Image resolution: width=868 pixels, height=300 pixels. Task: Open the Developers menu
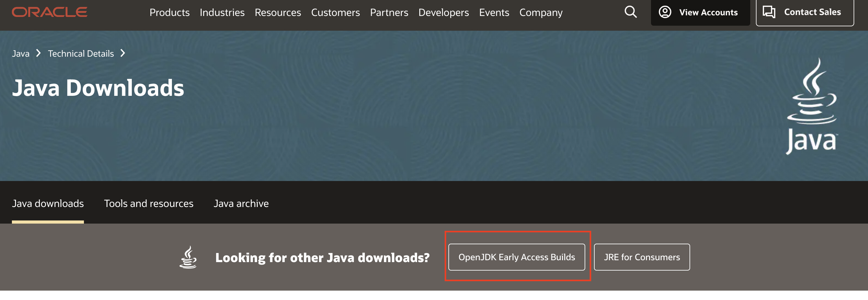pyautogui.click(x=443, y=13)
